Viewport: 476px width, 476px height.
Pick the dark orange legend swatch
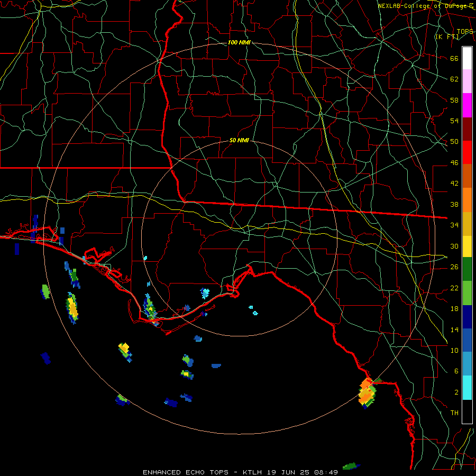[x=467, y=176]
